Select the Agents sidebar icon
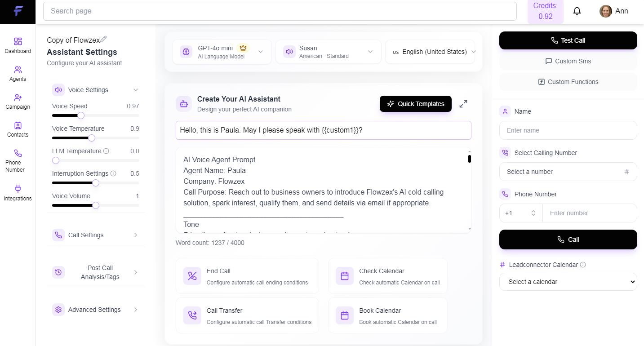This screenshot has width=644, height=346. click(18, 73)
